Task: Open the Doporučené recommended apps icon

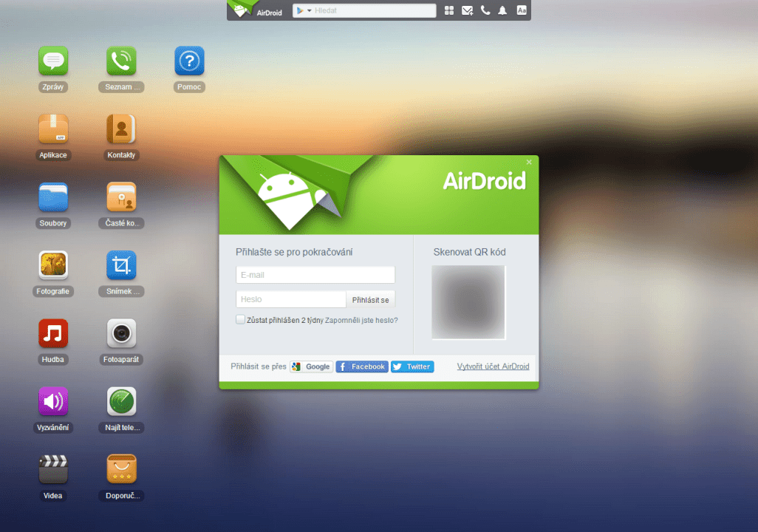Action: pos(121,470)
